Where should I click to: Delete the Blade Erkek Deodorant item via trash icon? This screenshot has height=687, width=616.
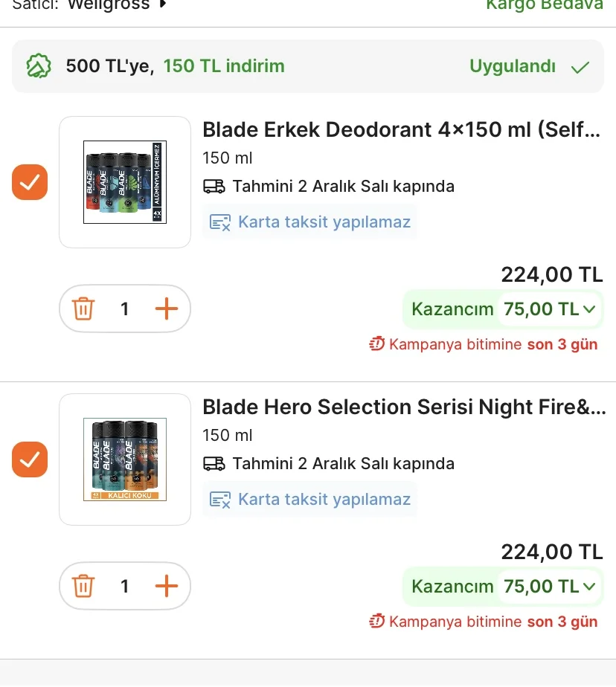coord(83,309)
